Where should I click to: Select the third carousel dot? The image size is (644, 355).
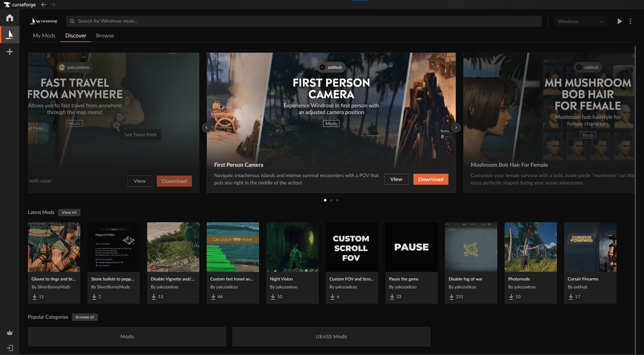tap(337, 200)
